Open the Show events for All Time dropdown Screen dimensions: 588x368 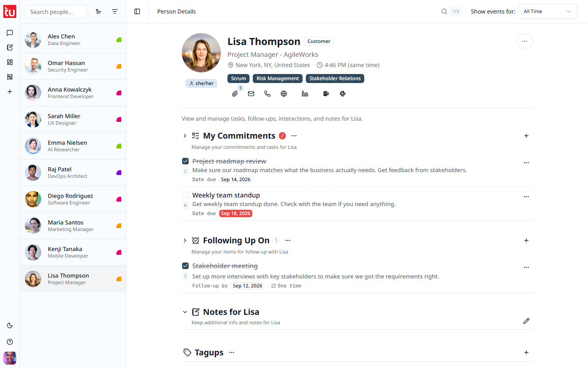click(x=548, y=11)
